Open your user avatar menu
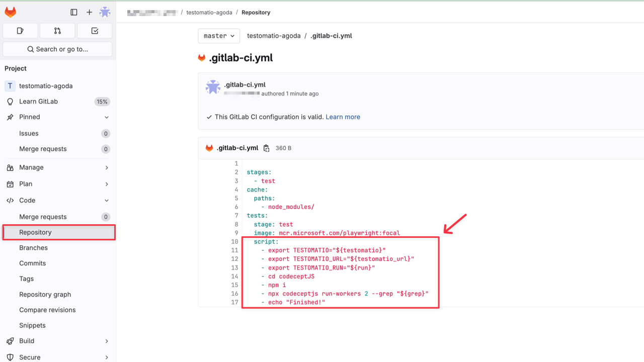Viewport: 644px width, 362px height. [x=105, y=12]
